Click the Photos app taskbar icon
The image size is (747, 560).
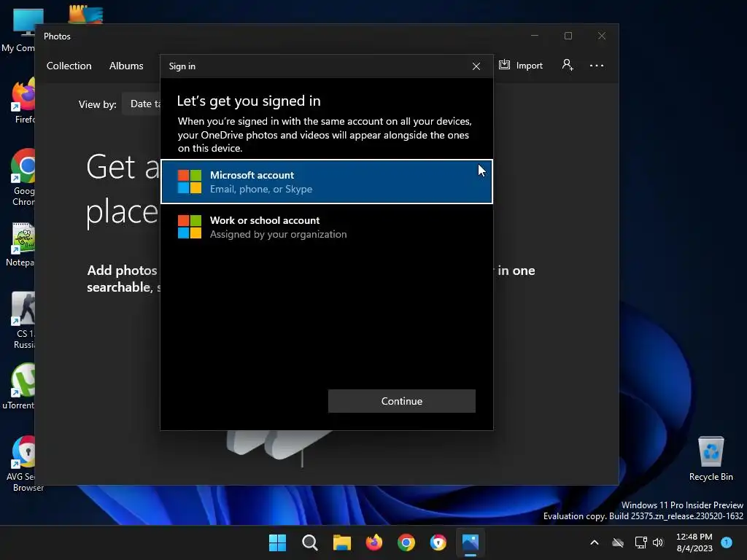(x=471, y=542)
